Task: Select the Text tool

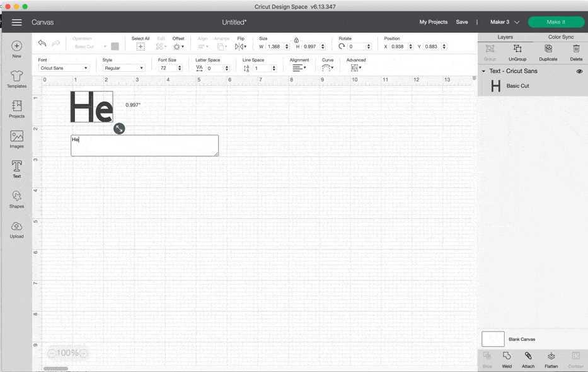Action: tap(16, 169)
